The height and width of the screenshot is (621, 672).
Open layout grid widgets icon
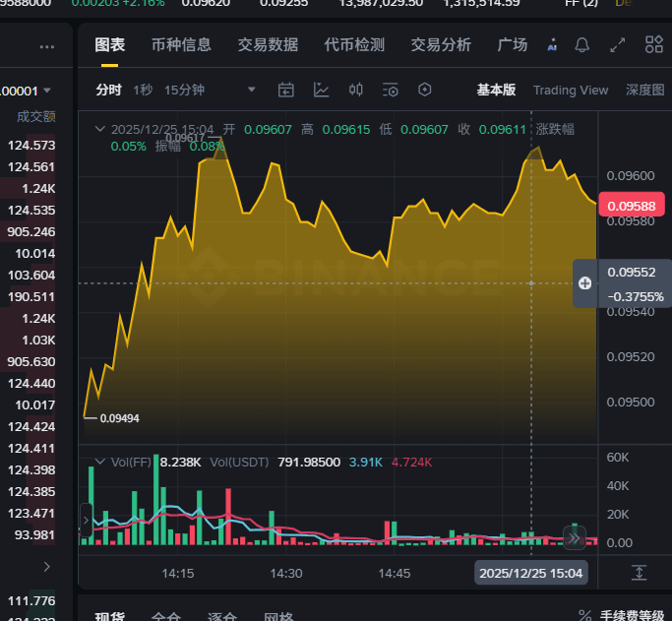[x=654, y=44]
